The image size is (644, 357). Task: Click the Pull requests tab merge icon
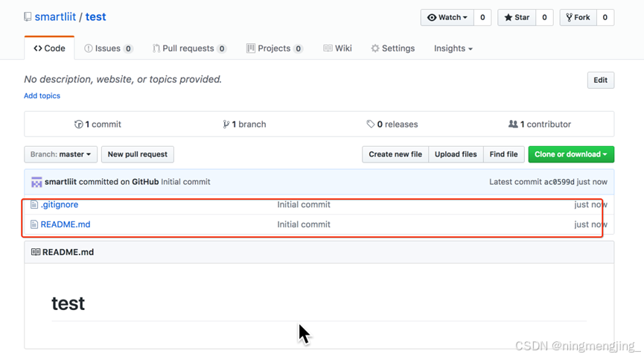(x=156, y=48)
